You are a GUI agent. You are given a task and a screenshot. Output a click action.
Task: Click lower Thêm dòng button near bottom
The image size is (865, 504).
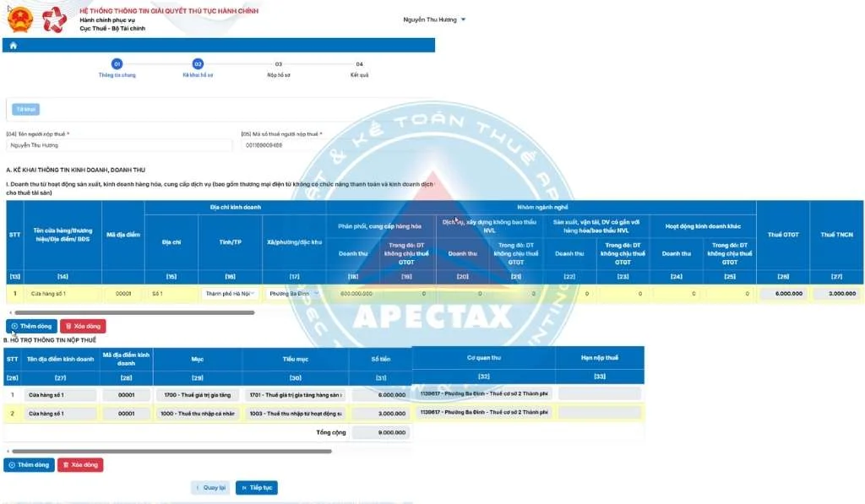tap(30, 465)
